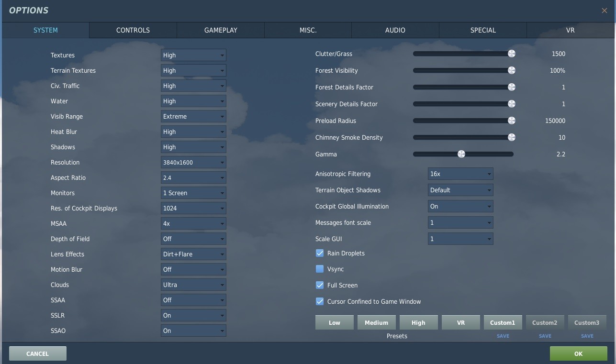This screenshot has height=364, width=616.
Task: Open the Textures quality dropdown
Action: 193,55
